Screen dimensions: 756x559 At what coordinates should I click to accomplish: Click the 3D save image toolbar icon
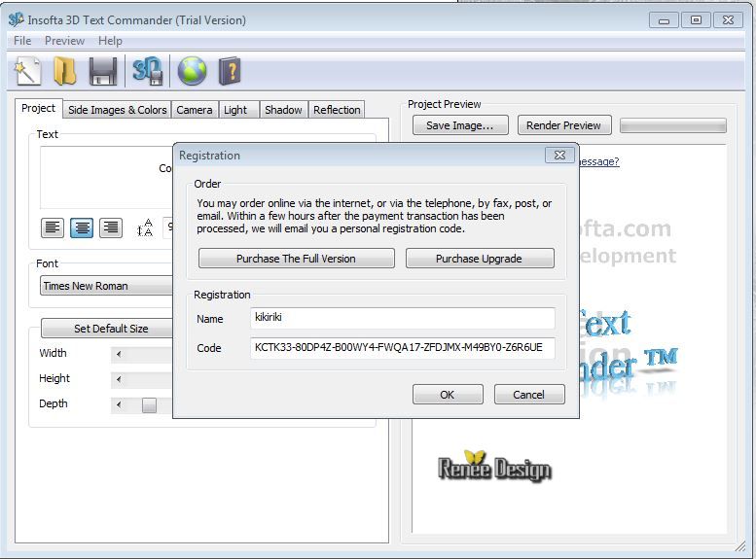tap(148, 71)
